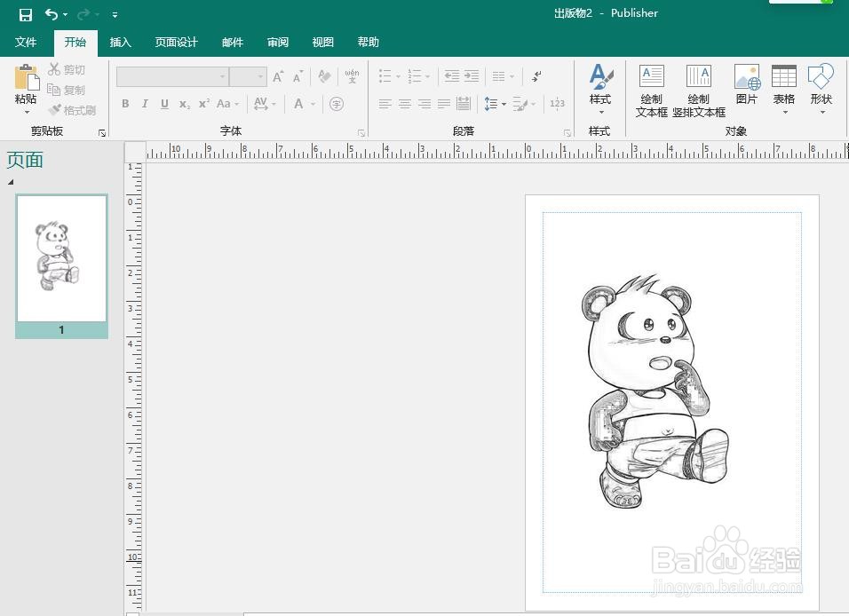Open the 文件 menu tab
Image resolution: width=849 pixels, height=616 pixels.
[26, 42]
